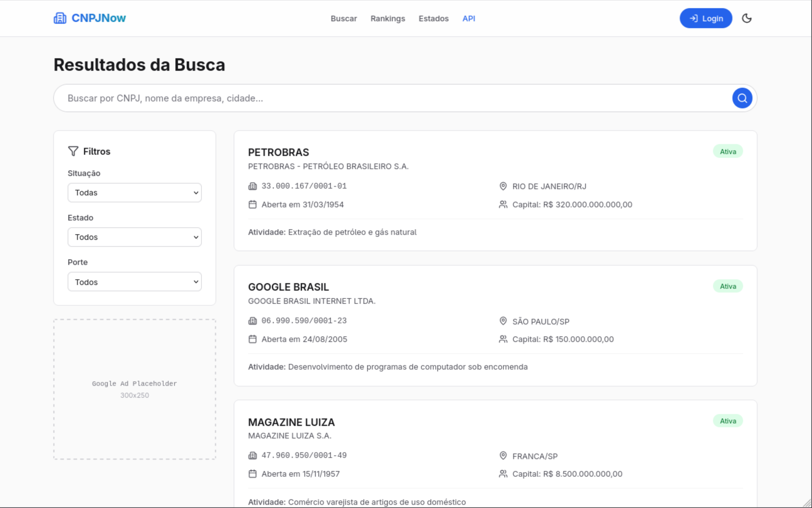Click the people icon beside Capital R$ 320.000.000.000,00
Image resolution: width=812 pixels, height=508 pixels.
(503, 204)
